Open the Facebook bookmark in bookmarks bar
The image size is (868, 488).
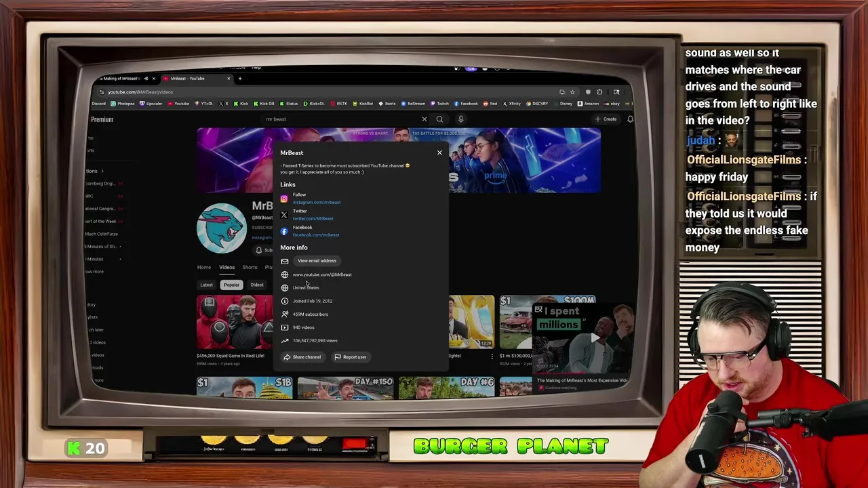[x=467, y=104]
